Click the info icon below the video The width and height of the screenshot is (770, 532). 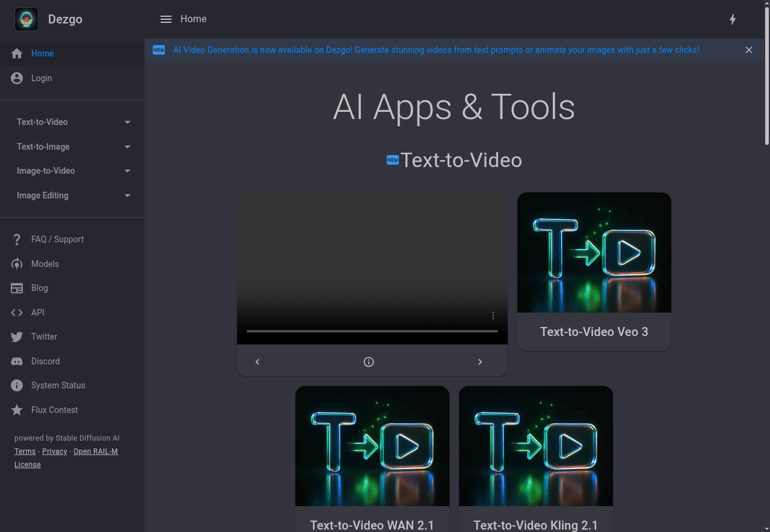[369, 362]
